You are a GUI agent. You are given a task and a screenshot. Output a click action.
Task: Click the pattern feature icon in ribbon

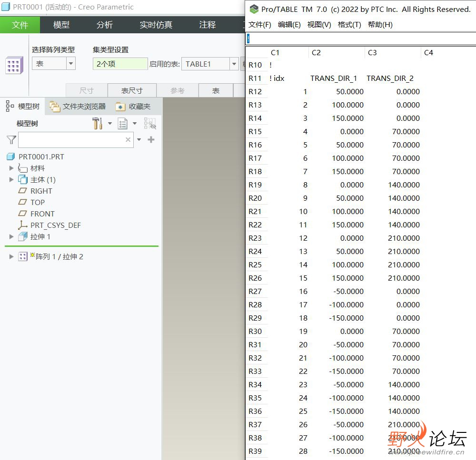click(x=14, y=65)
